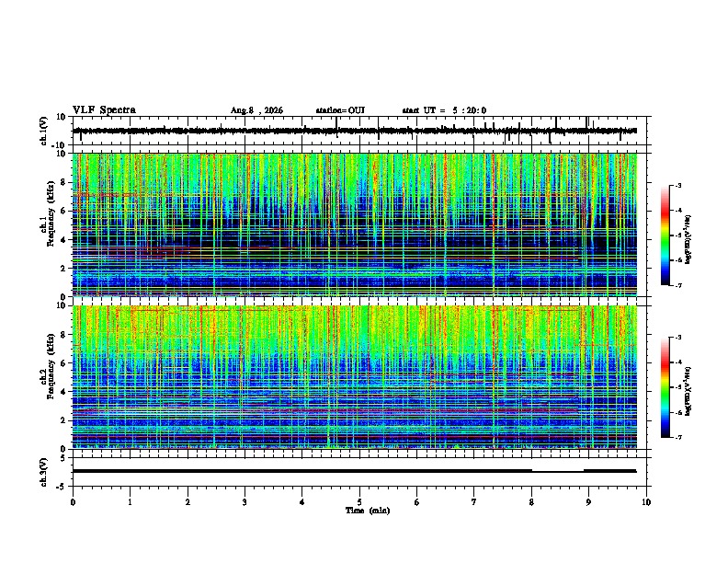Viewport: 728px width, 563px height.
Task: Click time axis tick label "1"
Action: click(x=130, y=502)
